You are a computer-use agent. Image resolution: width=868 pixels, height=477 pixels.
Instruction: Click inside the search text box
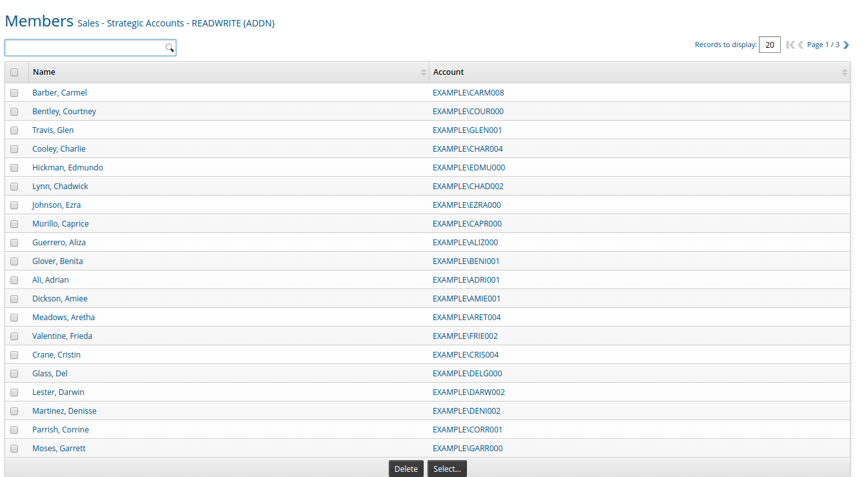[84, 47]
